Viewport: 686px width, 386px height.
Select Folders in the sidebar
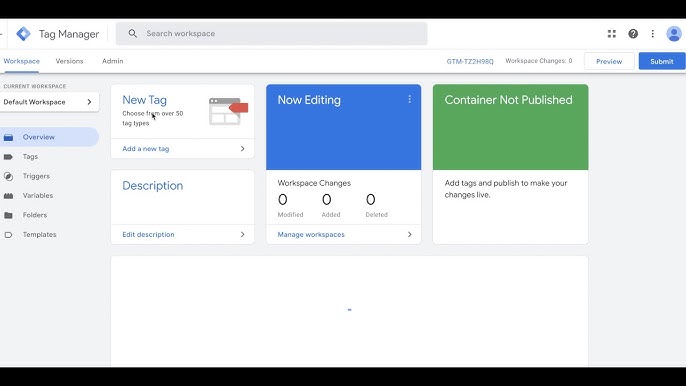point(35,215)
